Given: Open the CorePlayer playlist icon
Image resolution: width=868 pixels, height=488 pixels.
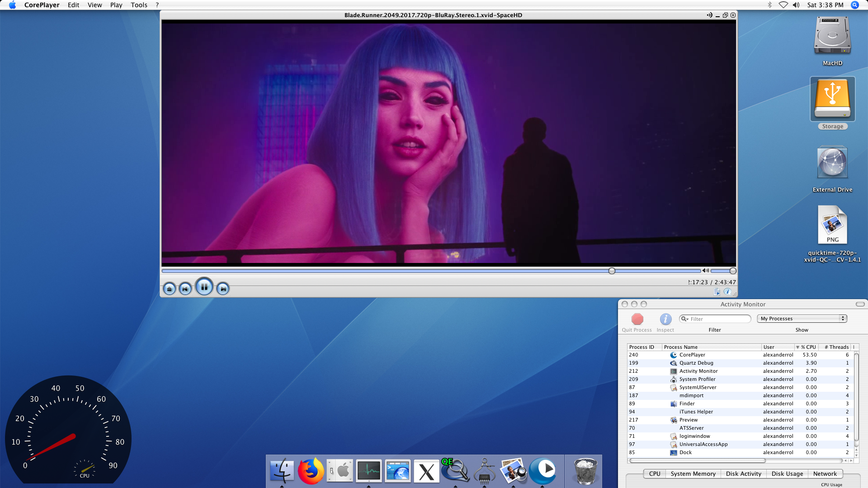Looking at the screenshot, I should (x=717, y=292).
